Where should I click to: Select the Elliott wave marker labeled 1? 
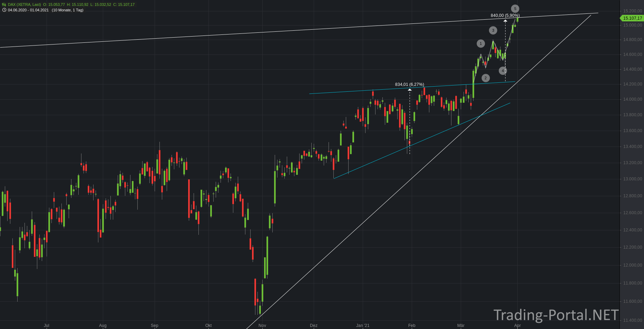tap(481, 43)
